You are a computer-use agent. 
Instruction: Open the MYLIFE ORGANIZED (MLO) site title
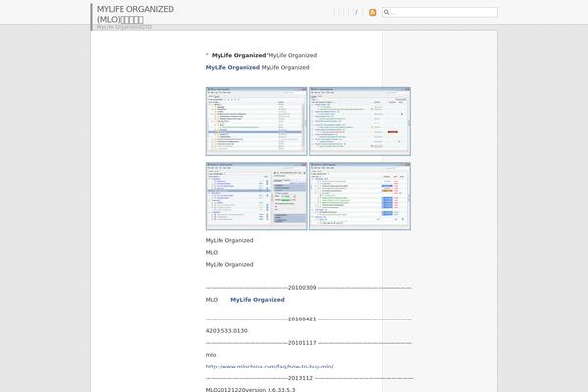[135, 14]
